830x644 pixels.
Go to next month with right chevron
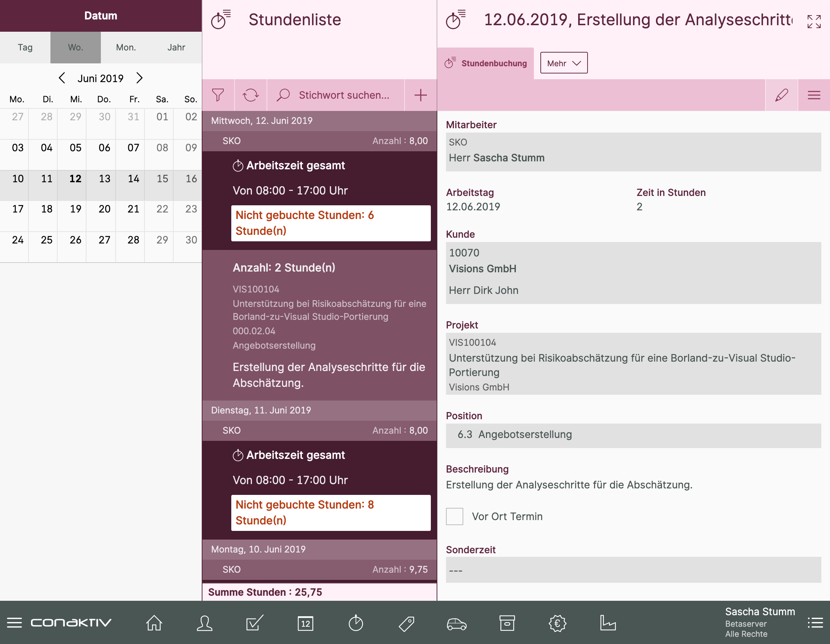(139, 78)
